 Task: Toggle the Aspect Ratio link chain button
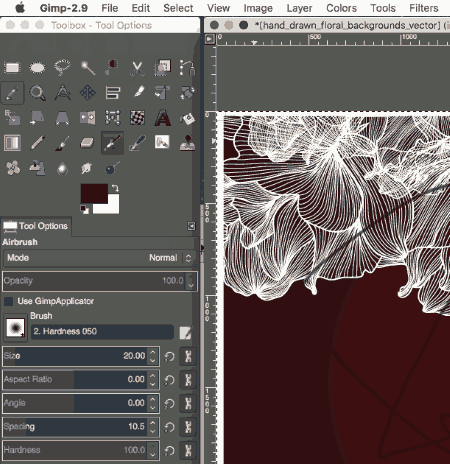point(188,379)
